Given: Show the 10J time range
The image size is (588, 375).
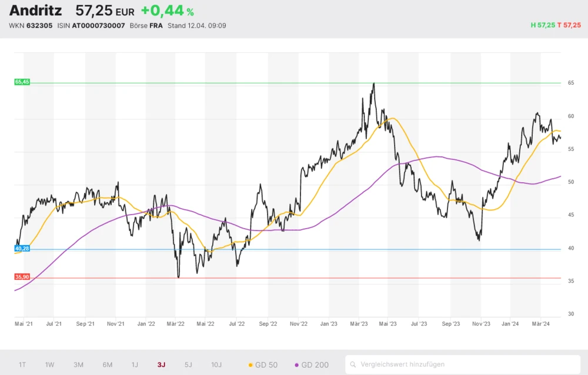Looking at the screenshot, I should click(216, 364).
